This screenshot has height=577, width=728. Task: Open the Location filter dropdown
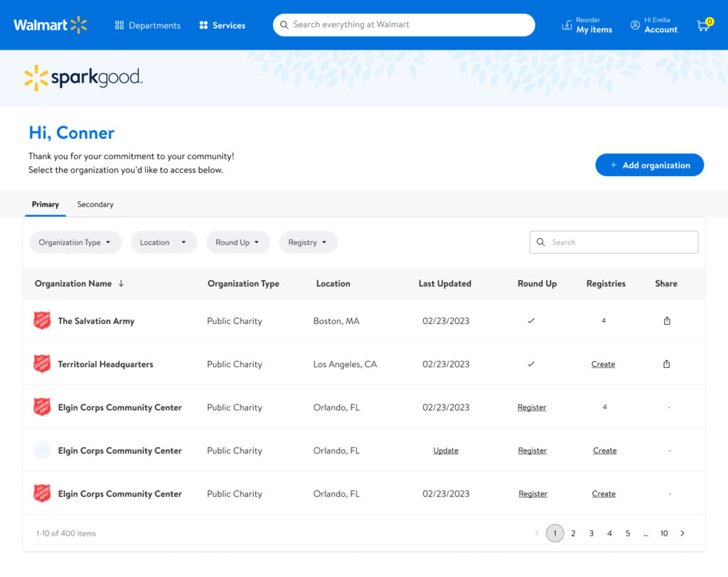164,242
